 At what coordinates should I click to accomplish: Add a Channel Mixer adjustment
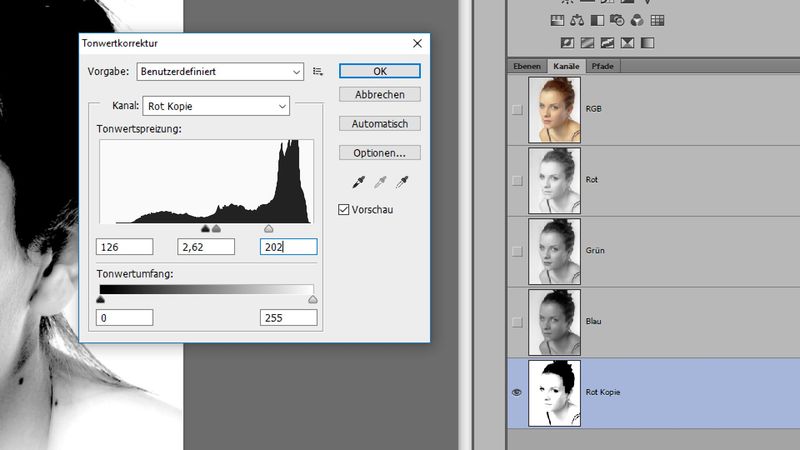tap(638, 19)
